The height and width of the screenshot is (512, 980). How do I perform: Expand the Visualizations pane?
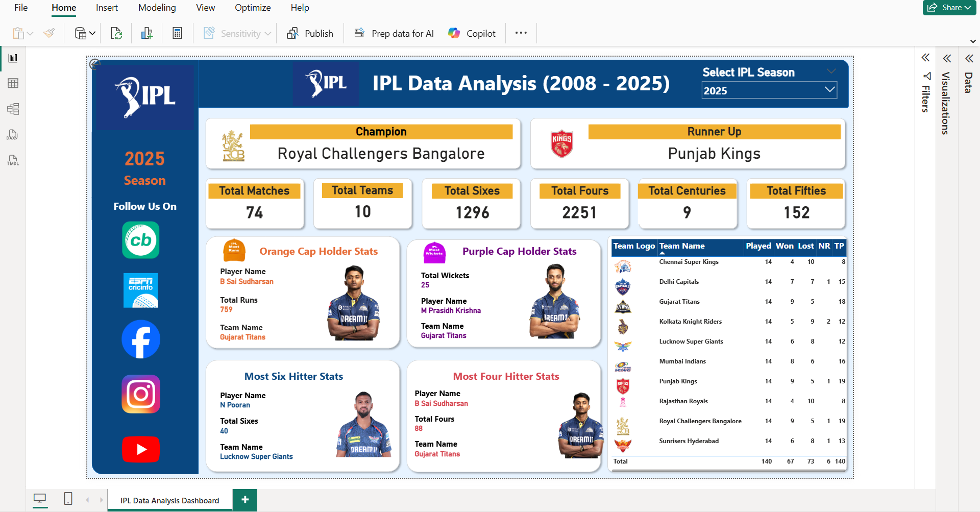(x=947, y=58)
